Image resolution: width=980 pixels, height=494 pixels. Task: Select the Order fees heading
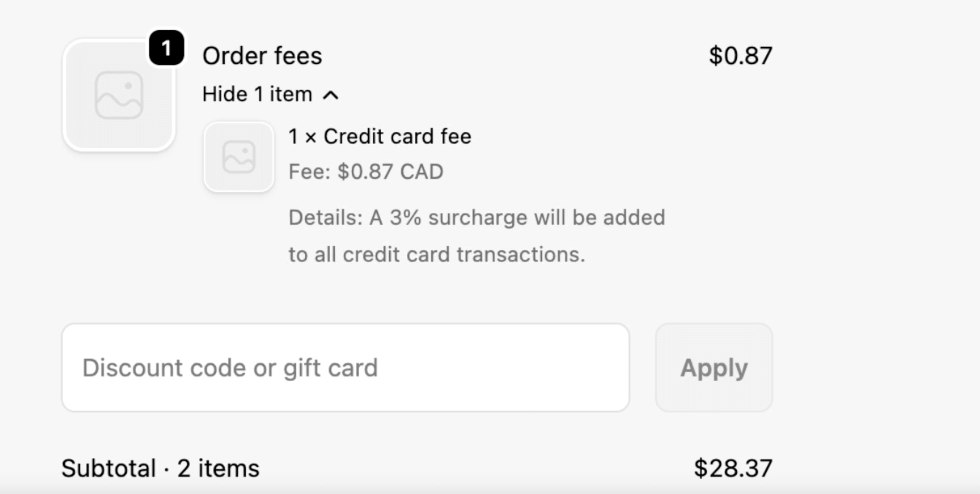point(262,56)
